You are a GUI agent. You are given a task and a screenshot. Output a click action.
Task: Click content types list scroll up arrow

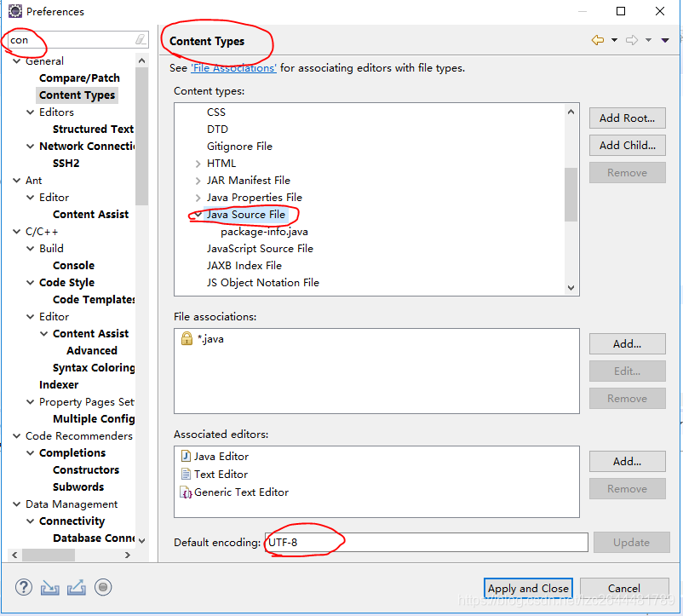[571, 112]
